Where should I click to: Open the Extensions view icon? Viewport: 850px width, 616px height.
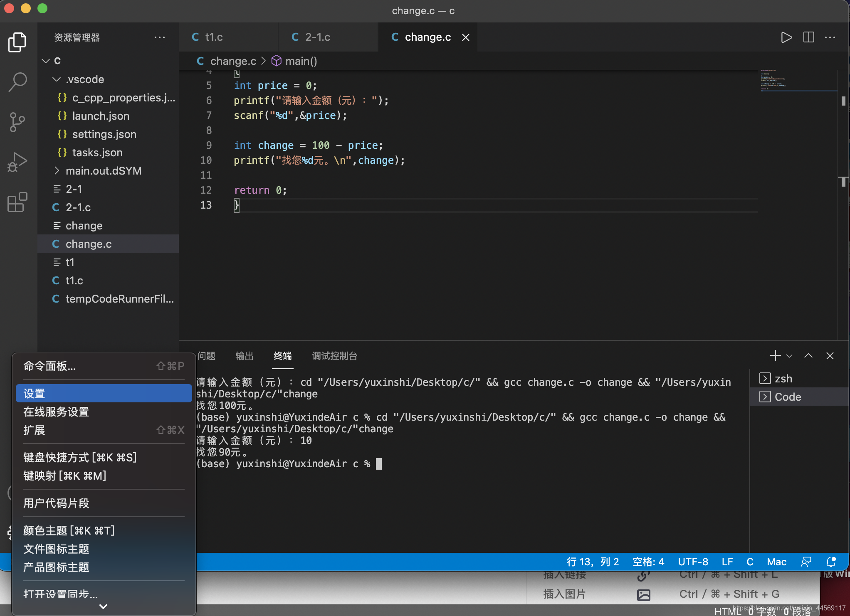coord(17,202)
